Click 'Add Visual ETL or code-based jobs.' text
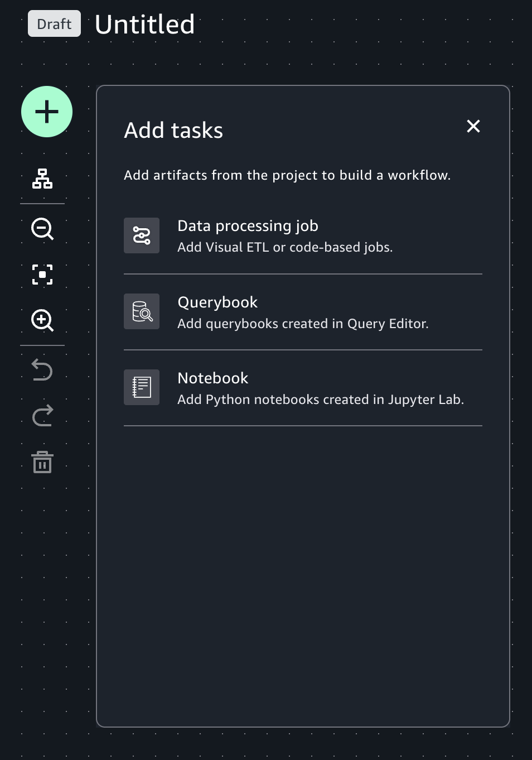This screenshot has height=760, width=532. [285, 247]
